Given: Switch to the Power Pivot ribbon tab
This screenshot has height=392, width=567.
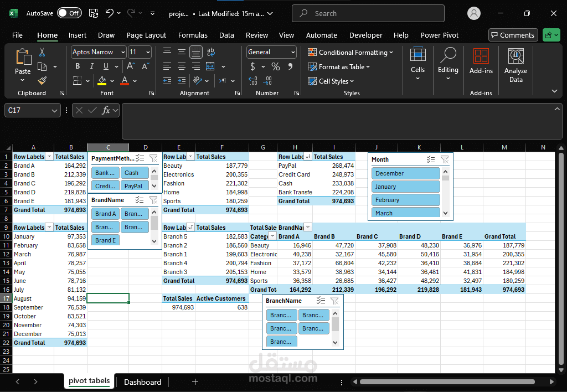Looking at the screenshot, I should (439, 35).
